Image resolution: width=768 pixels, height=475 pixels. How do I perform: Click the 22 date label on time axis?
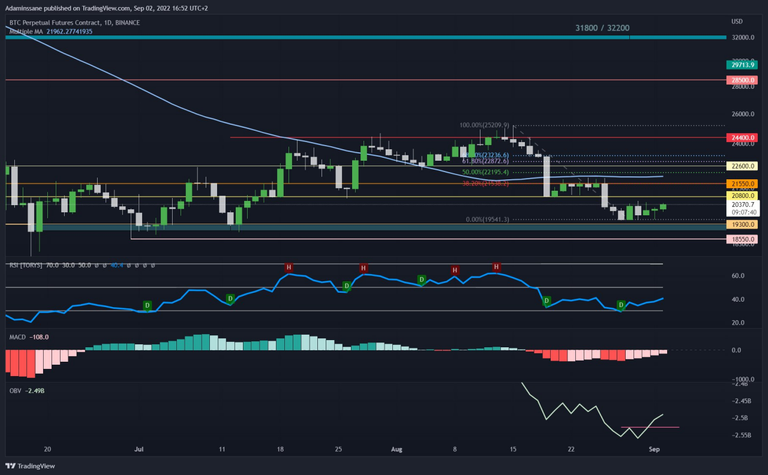(571, 449)
